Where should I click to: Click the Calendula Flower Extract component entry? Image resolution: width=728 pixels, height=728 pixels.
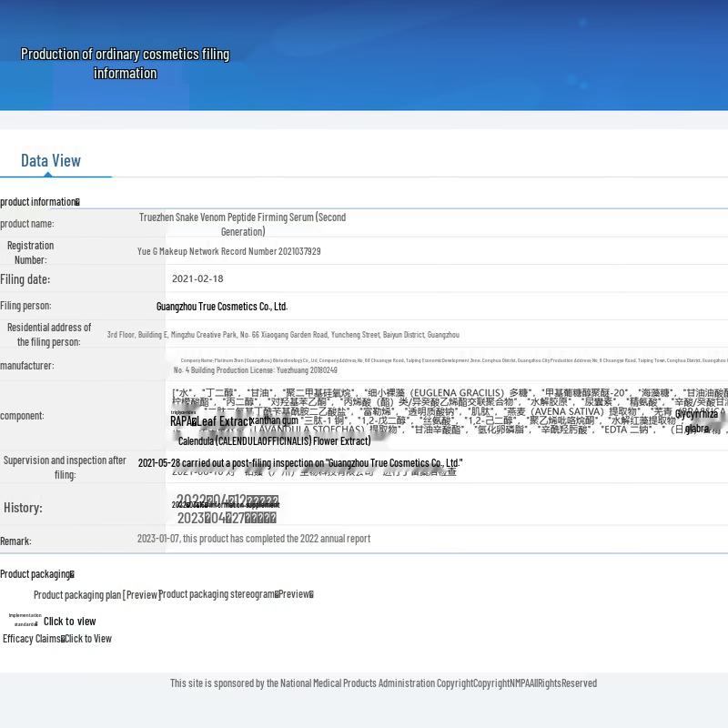click(x=274, y=441)
